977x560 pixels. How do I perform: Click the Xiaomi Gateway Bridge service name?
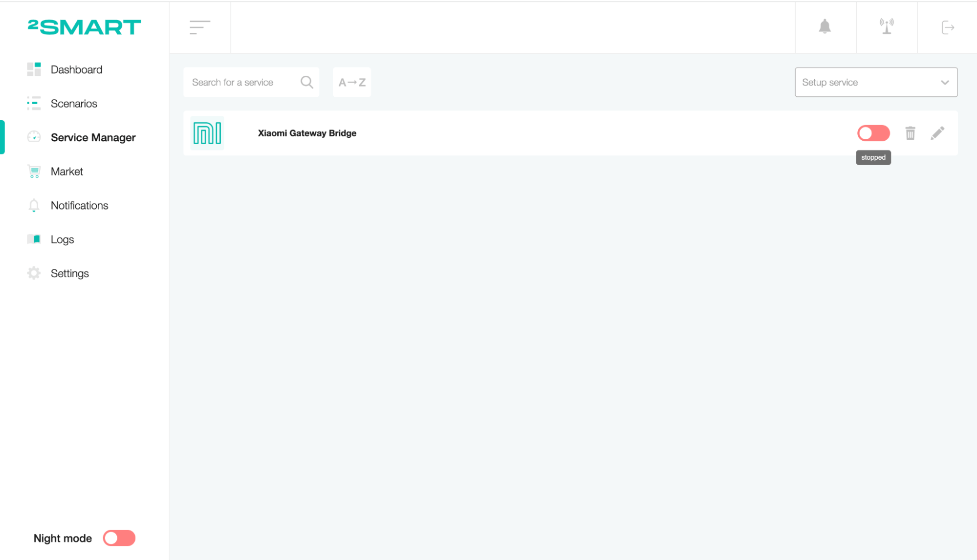[x=307, y=133]
